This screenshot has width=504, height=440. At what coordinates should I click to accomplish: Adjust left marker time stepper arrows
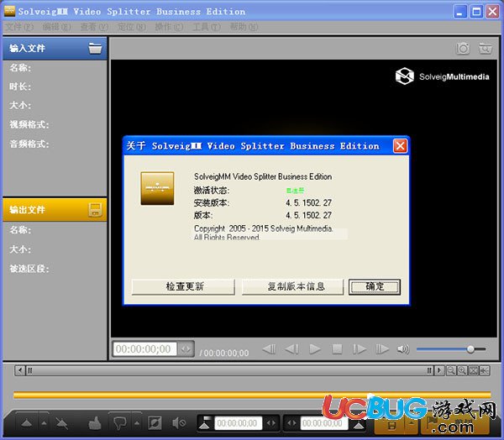click(x=271, y=423)
